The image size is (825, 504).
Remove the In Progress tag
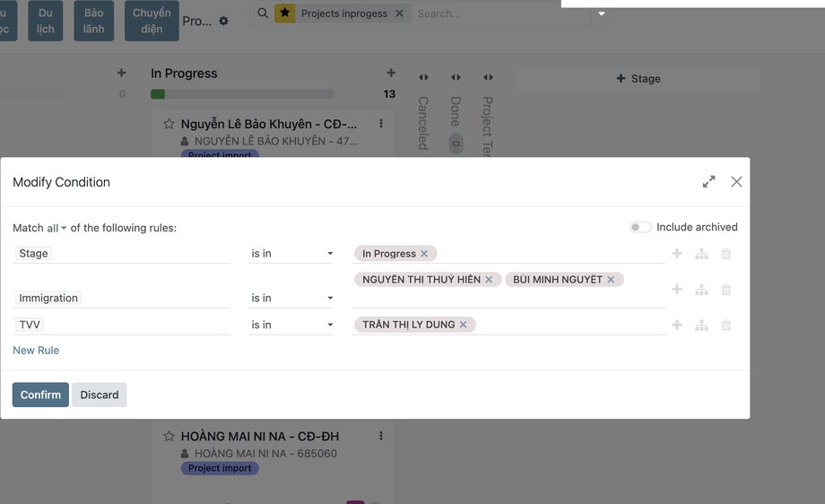pyautogui.click(x=424, y=254)
